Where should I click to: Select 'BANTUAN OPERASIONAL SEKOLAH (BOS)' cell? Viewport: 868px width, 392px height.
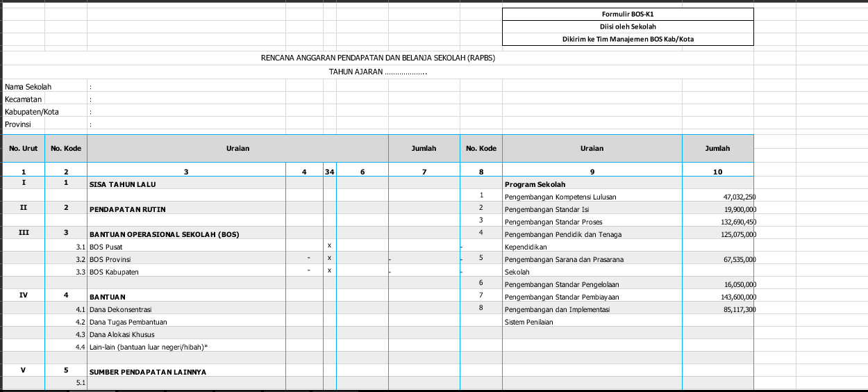[x=187, y=234]
